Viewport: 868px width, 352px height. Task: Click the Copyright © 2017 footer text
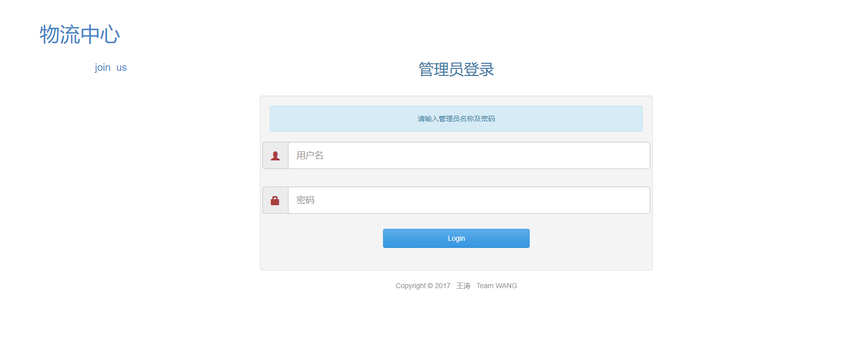[423, 286]
